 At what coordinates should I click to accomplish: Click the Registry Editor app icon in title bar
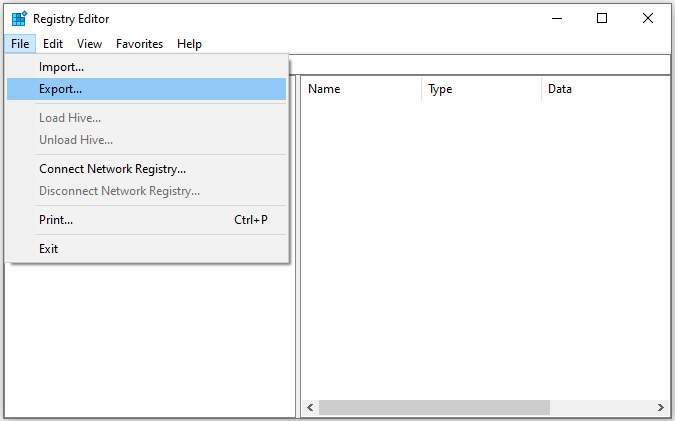(19, 19)
